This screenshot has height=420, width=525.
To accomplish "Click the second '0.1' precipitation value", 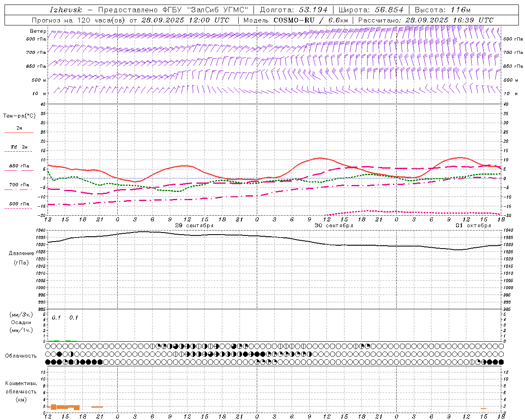I will 73,318.
